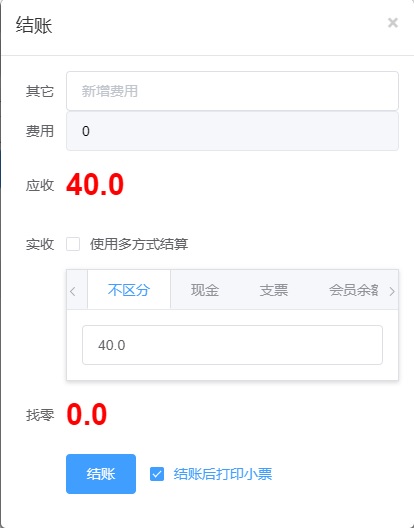Click the red 应收 amount 40.0
The height and width of the screenshot is (528, 414).
pyautogui.click(x=95, y=185)
